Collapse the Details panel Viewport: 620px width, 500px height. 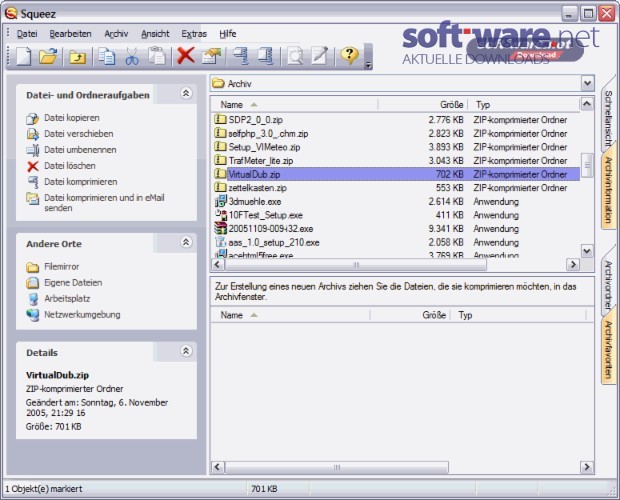(186, 351)
